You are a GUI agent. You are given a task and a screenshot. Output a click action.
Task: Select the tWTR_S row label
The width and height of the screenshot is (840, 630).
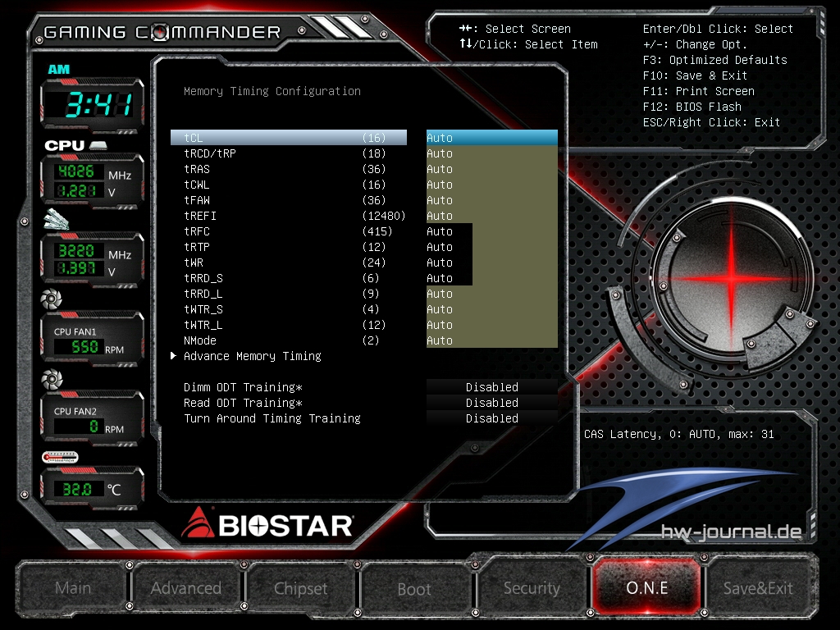[x=203, y=308]
